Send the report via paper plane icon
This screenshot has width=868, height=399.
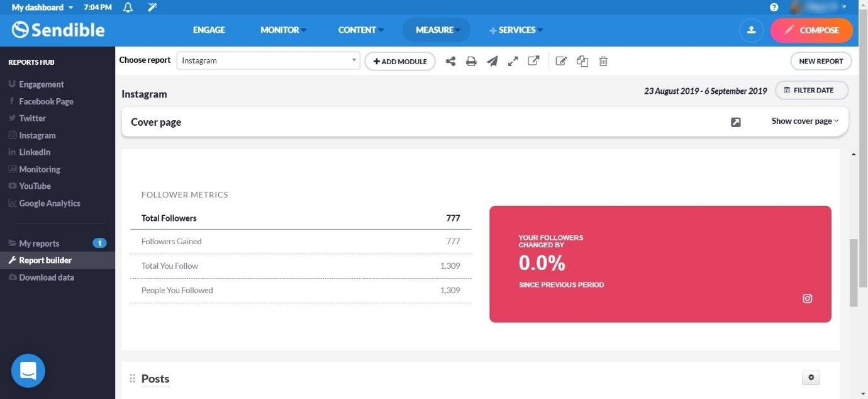[492, 61]
